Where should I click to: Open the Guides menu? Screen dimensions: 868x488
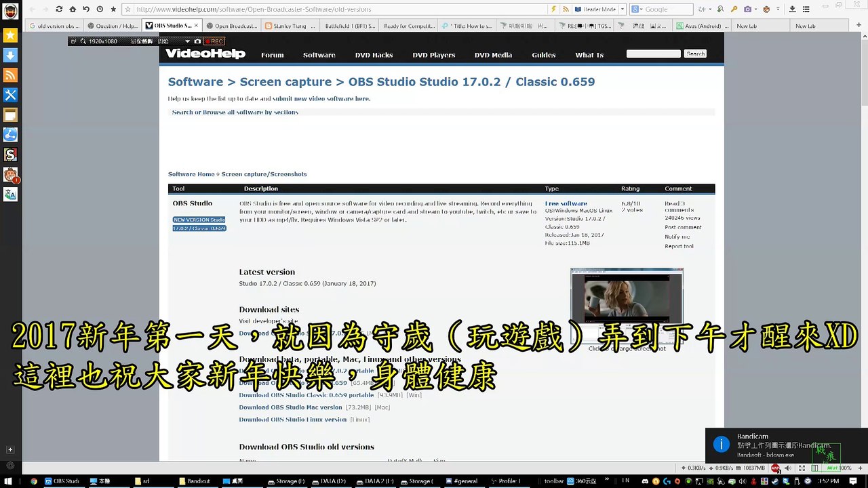(544, 55)
